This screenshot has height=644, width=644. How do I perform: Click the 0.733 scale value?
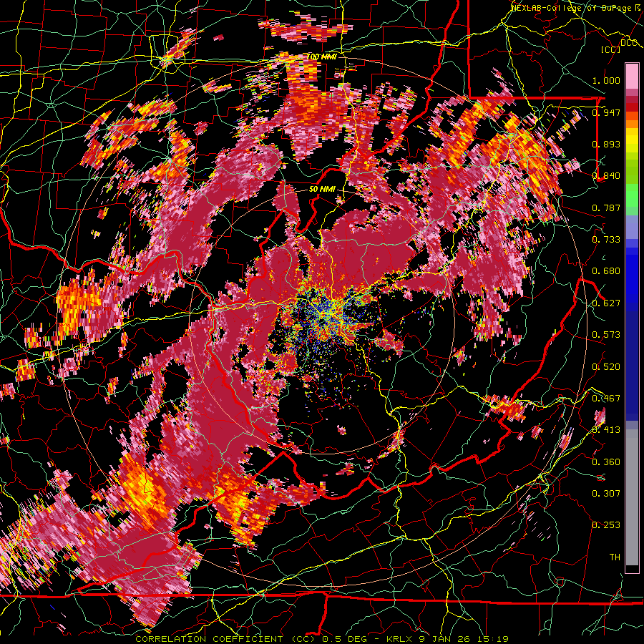[606, 240]
